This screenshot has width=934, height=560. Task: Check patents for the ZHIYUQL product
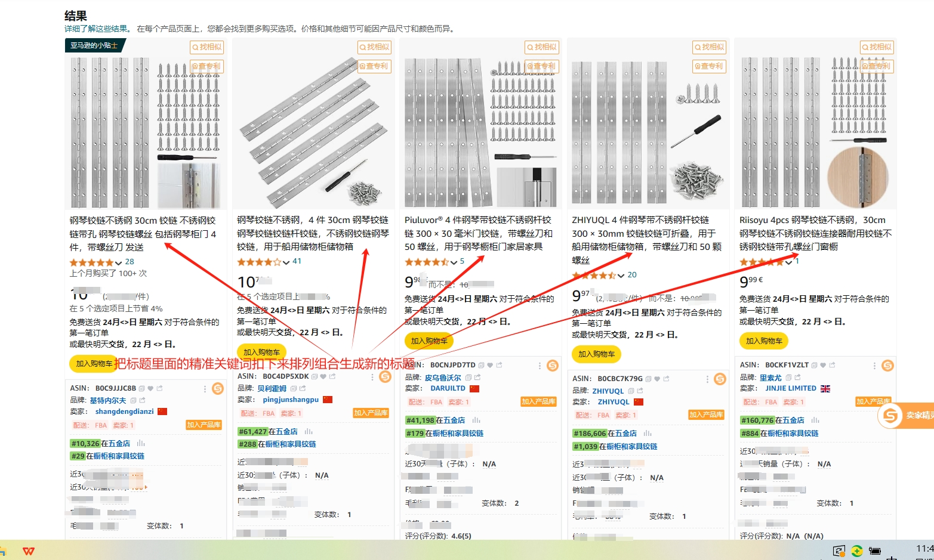click(x=709, y=66)
